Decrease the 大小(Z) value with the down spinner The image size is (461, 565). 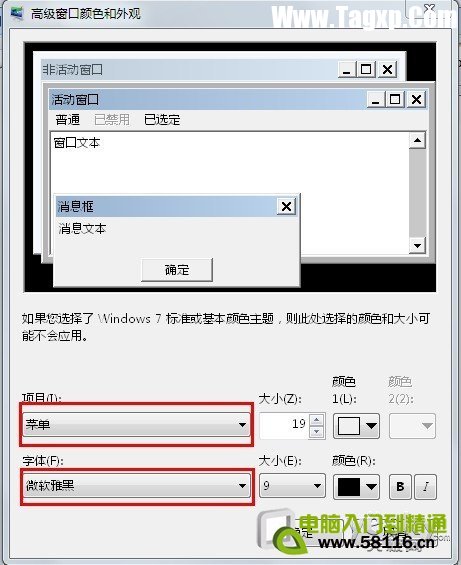click(x=316, y=431)
